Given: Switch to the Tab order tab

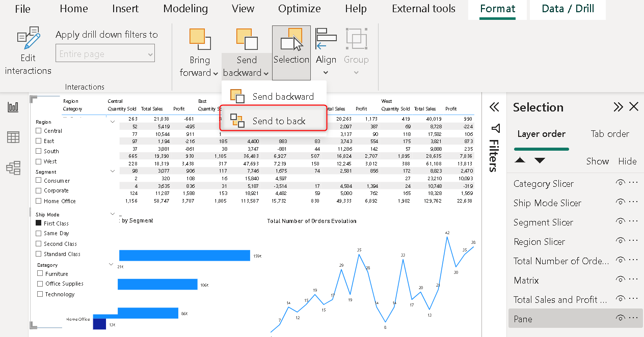Looking at the screenshot, I should pos(609,134).
